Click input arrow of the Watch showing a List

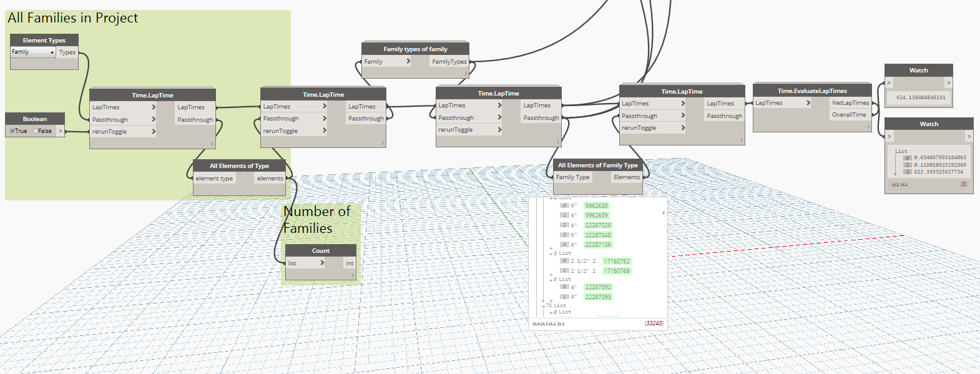[889, 136]
